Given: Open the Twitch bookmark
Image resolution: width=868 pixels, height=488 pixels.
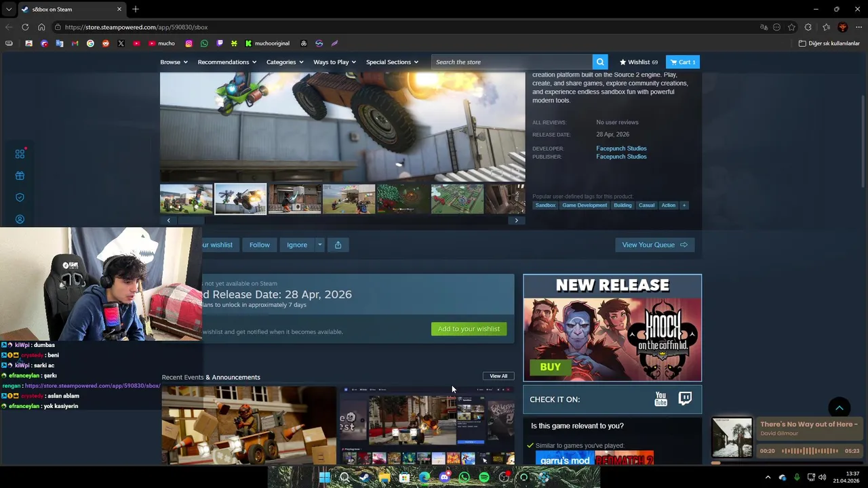Looking at the screenshot, I should (220, 43).
